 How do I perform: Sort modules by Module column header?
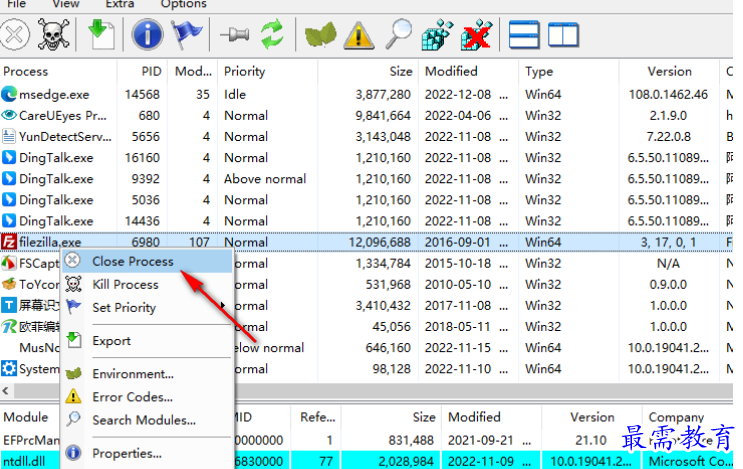click(x=31, y=417)
